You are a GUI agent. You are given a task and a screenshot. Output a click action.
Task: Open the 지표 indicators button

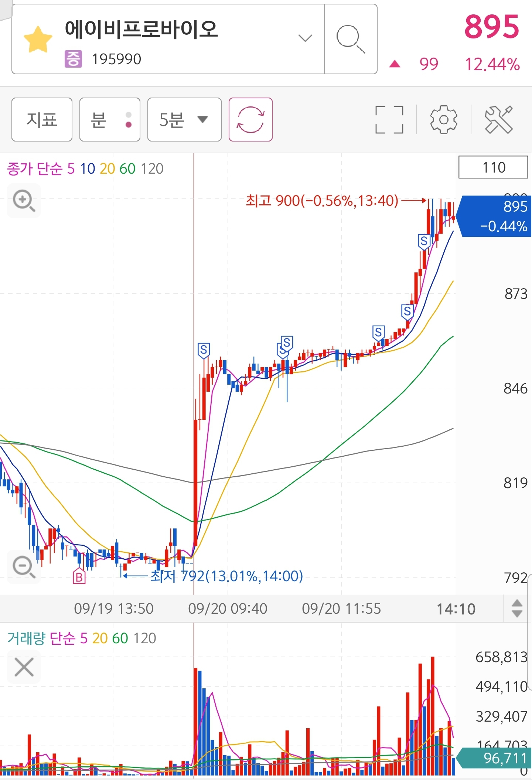click(x=42, y=119)
